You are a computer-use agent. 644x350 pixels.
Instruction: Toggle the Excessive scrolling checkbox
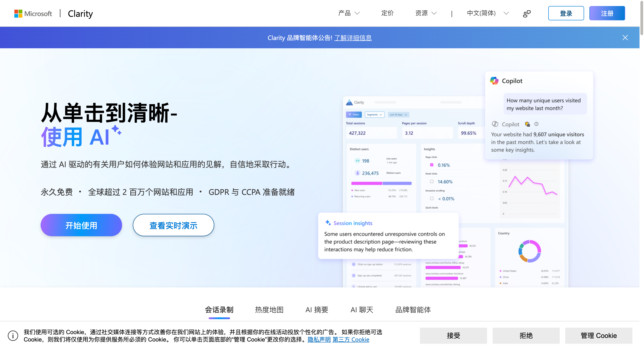pyautogui.click(x=432, y=198)
